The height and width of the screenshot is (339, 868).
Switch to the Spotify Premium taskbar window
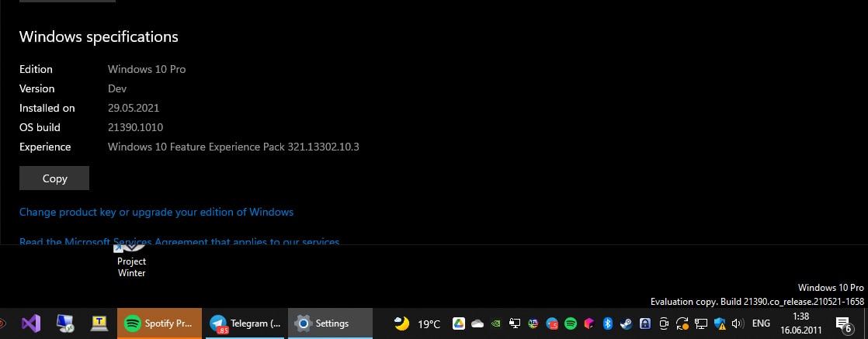(159, 323)
